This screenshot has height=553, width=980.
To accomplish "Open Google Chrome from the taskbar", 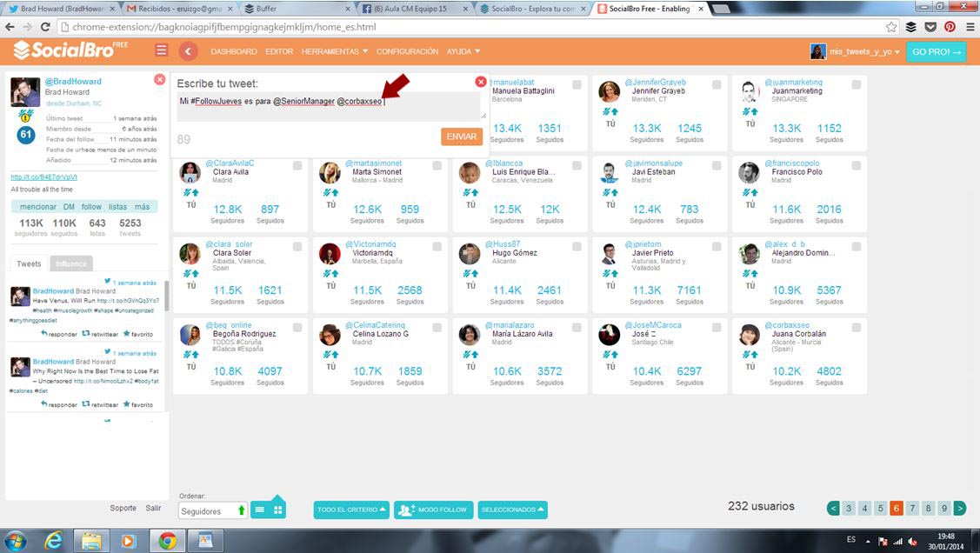I will tap(168, 541).
